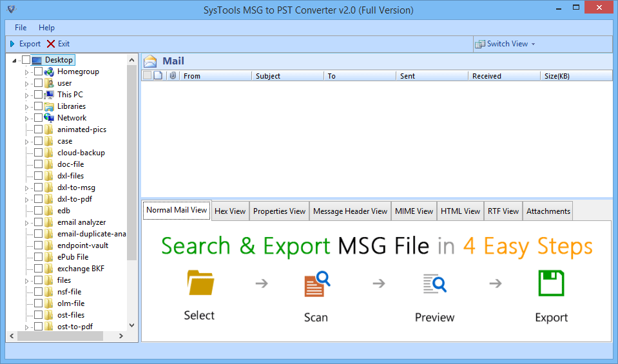The width and height of the screenshot is (618, 364).
Task: Expand the files folder node
Action: pos(27,281)
